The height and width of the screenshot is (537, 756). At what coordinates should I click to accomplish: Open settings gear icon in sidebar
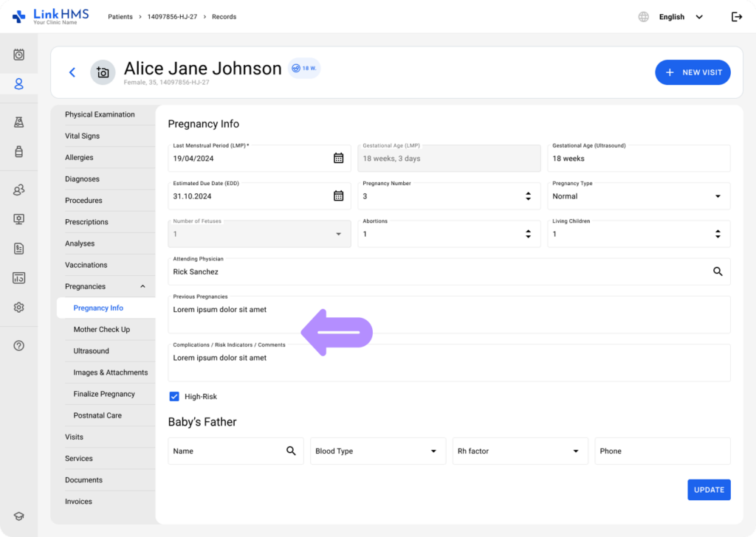point(19,308)
